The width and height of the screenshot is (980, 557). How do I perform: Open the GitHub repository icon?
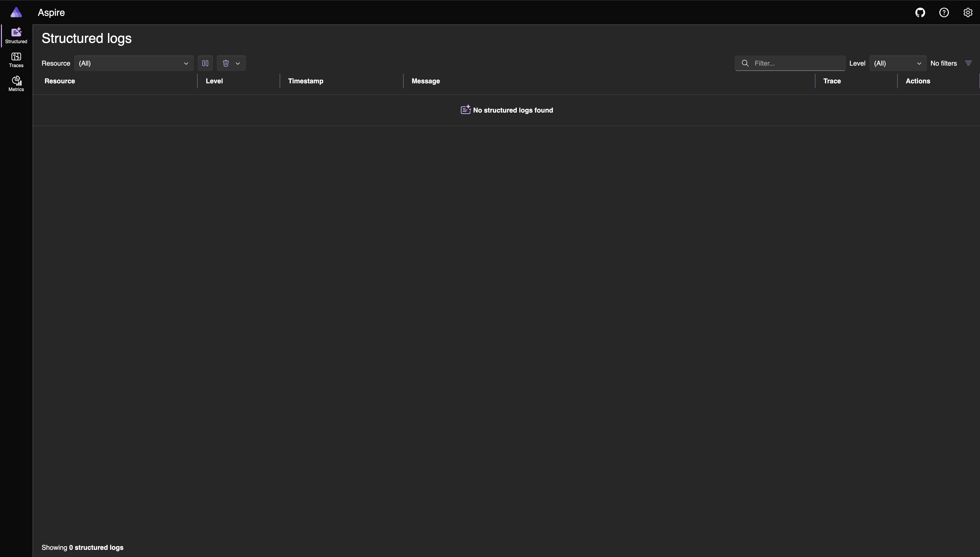tap(920, 13)
